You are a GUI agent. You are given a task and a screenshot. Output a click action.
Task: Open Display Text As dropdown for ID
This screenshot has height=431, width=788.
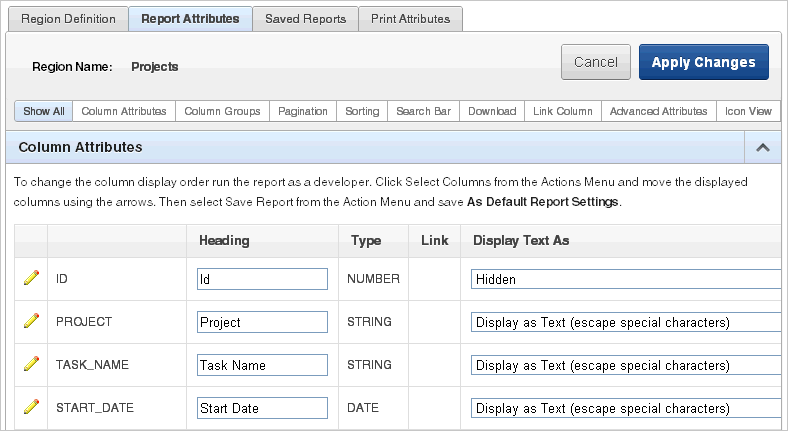tap(626, 279)
